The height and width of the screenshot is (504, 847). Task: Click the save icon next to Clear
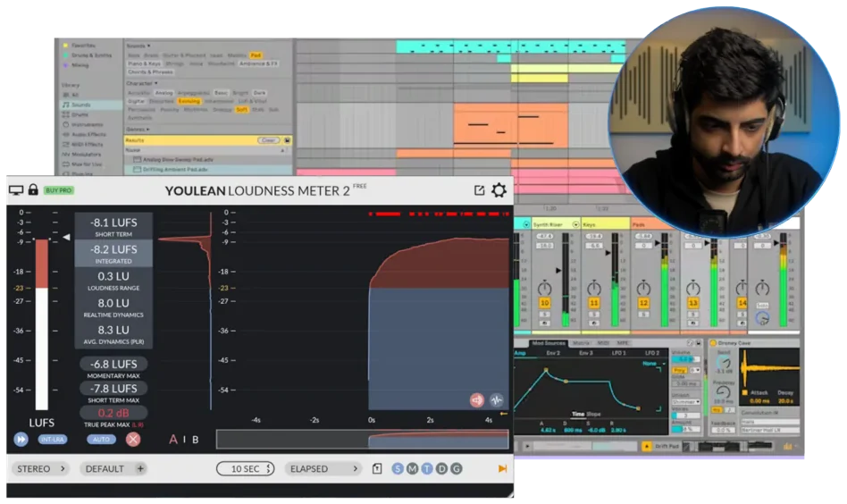(288, 140)
